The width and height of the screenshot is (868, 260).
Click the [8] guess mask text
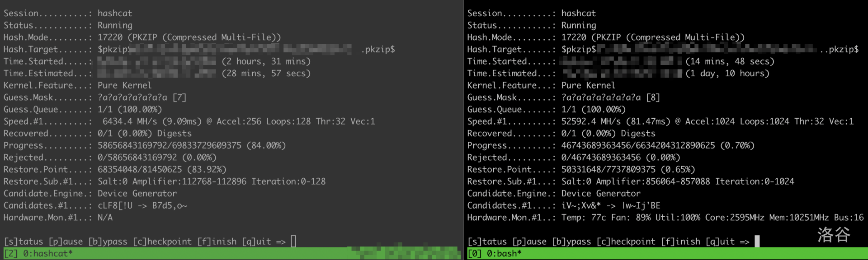point(653,97)
